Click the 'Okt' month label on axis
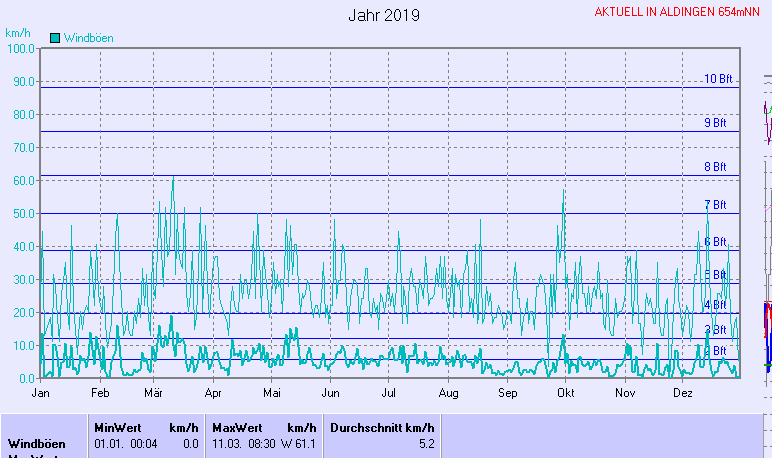Screen dimensions: 772x458 pos(565,393)
